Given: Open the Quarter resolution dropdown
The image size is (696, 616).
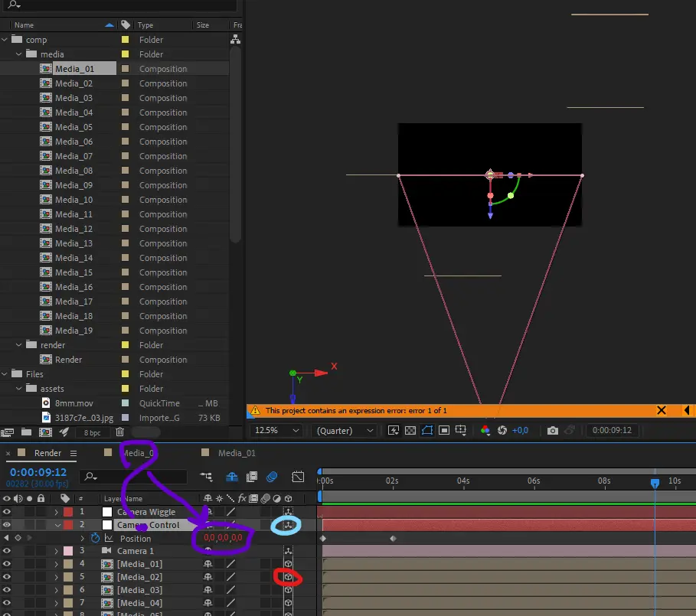Looking at the screenshot, I should click(x=345, y=431).
